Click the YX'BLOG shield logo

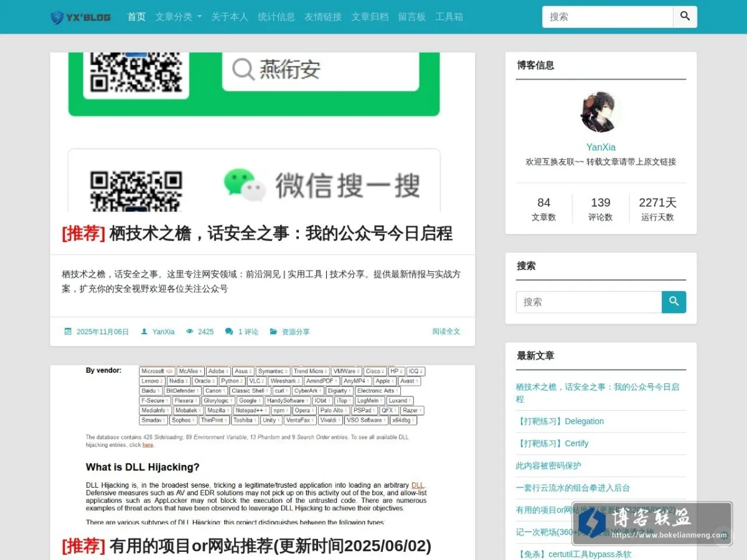pos(80,17)
